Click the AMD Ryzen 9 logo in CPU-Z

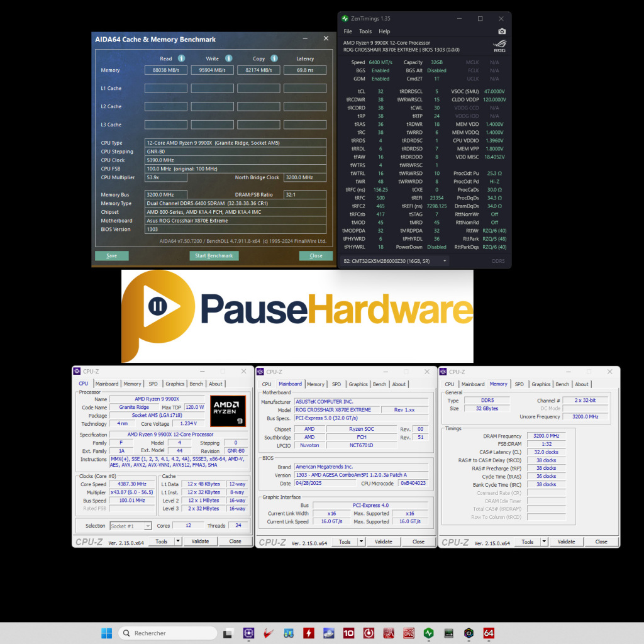click(x=228, y=411)
